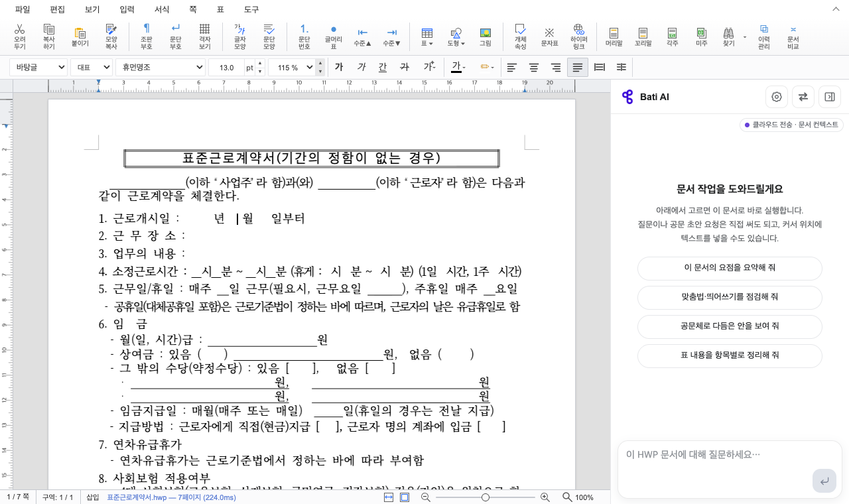Toggle underline 가 formatting
Image resolution: width=849 pixels, height=504 pixels.
click(383, 67)
